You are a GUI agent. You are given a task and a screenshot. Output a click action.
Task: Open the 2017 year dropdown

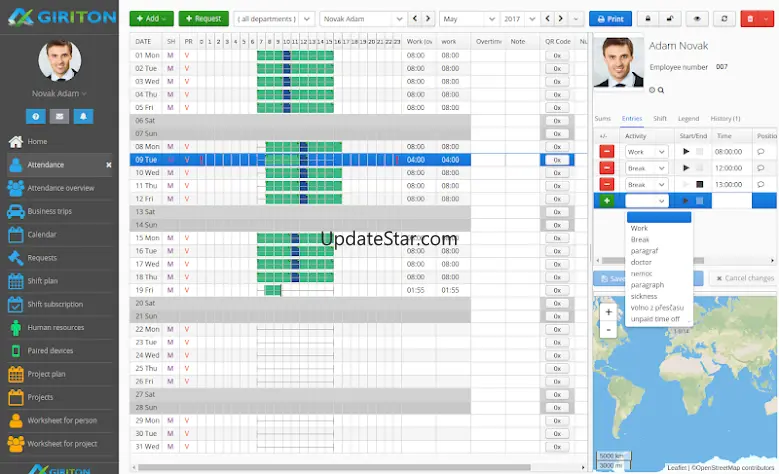[520, 19]
